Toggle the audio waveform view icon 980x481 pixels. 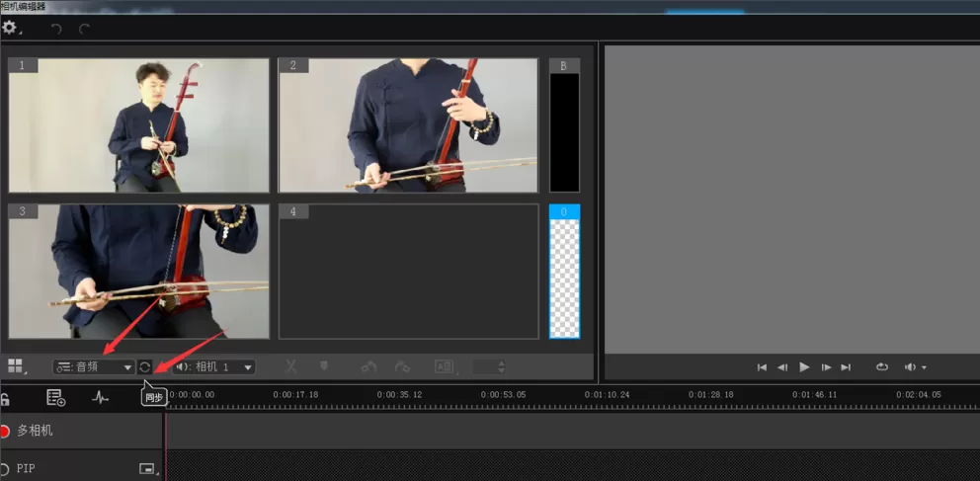pyautogui.click(x=100, y=398)
